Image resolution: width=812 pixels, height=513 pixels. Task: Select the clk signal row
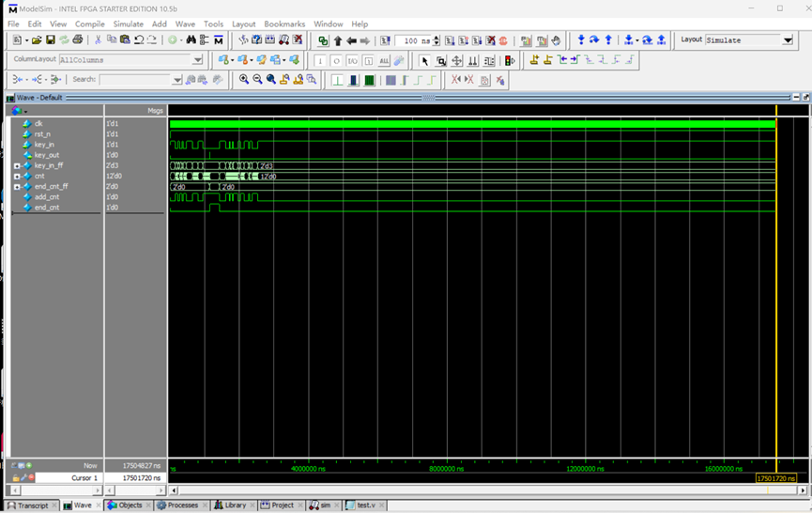38,124
